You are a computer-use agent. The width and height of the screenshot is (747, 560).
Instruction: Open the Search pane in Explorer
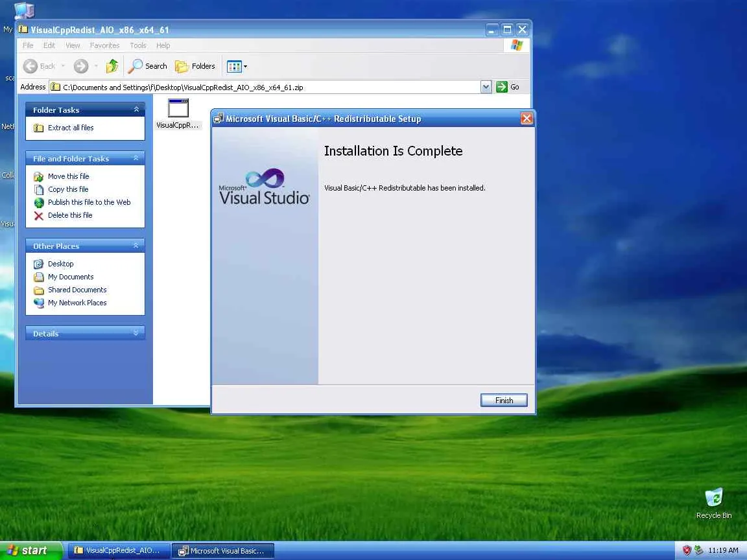(x=147, y=66)
